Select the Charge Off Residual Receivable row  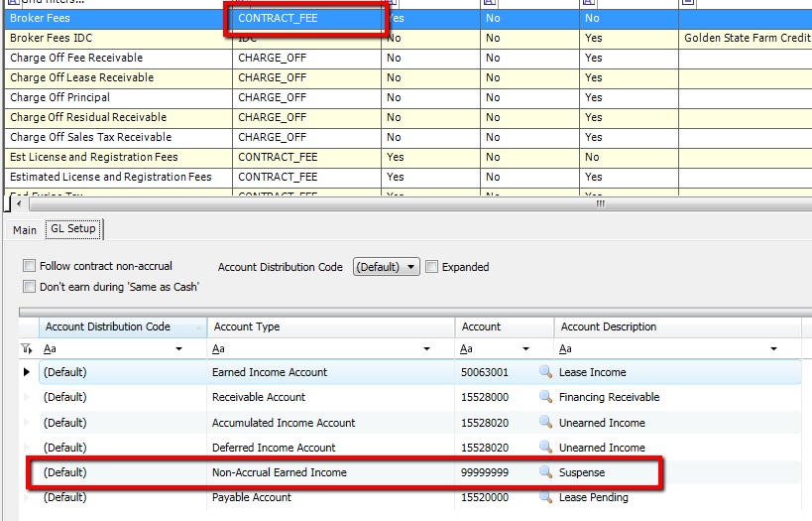coord(408,117)
